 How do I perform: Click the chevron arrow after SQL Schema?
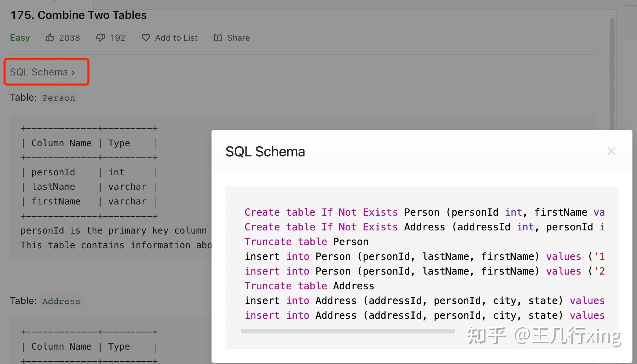pyautogui.click(x=74, y=72)
